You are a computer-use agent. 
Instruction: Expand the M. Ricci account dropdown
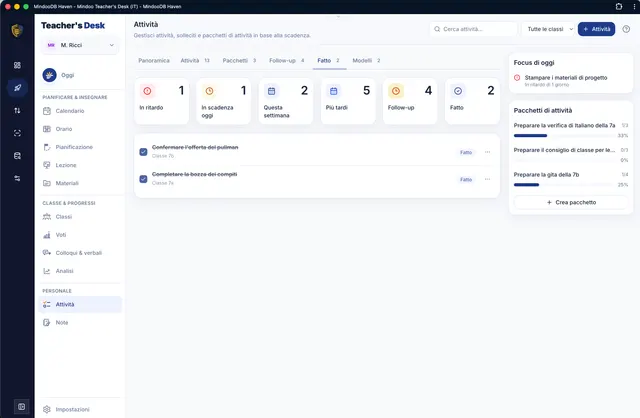pyautogui.click(x=80, y=45)
